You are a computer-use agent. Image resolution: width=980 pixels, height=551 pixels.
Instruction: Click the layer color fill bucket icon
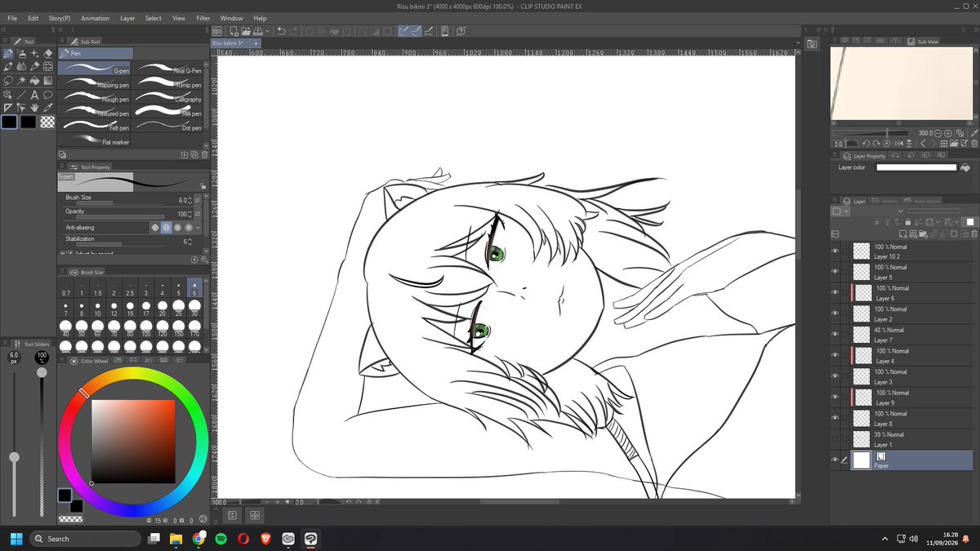coord(965,167)
